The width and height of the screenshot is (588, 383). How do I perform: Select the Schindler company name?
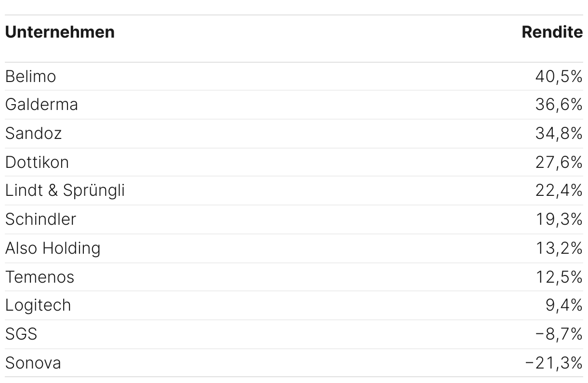click(40, 219)
